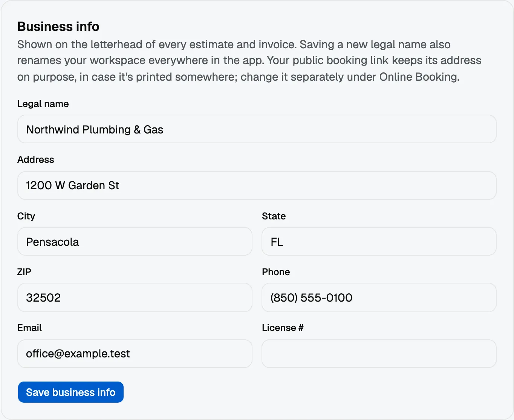The image size is (514, 420).
Task: Click the Legal name label
Action: [x=43, y=104]
